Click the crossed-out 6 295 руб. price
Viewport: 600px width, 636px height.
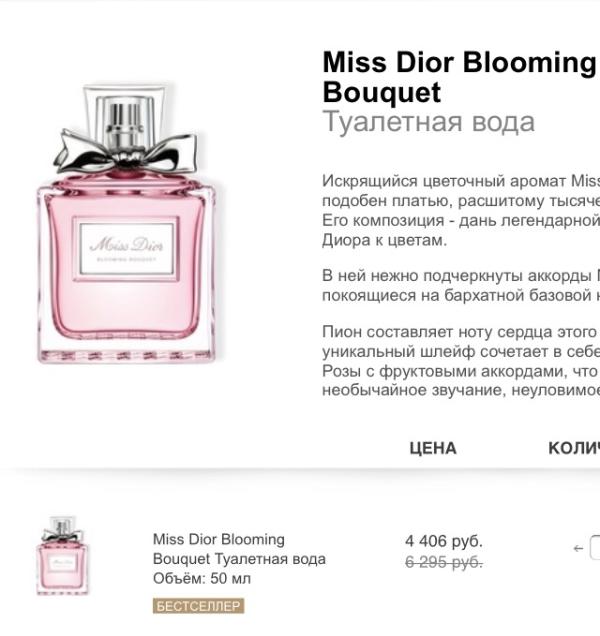point(444,562)
